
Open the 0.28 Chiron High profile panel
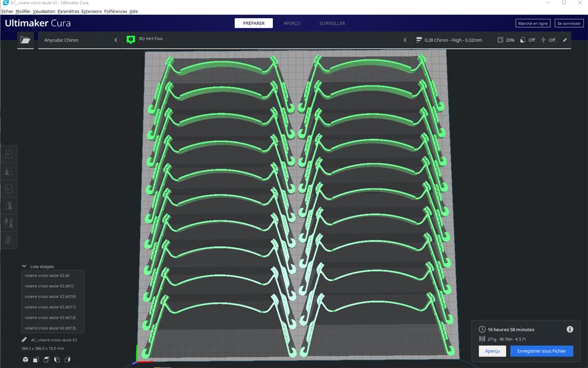[x=492, y=40]
